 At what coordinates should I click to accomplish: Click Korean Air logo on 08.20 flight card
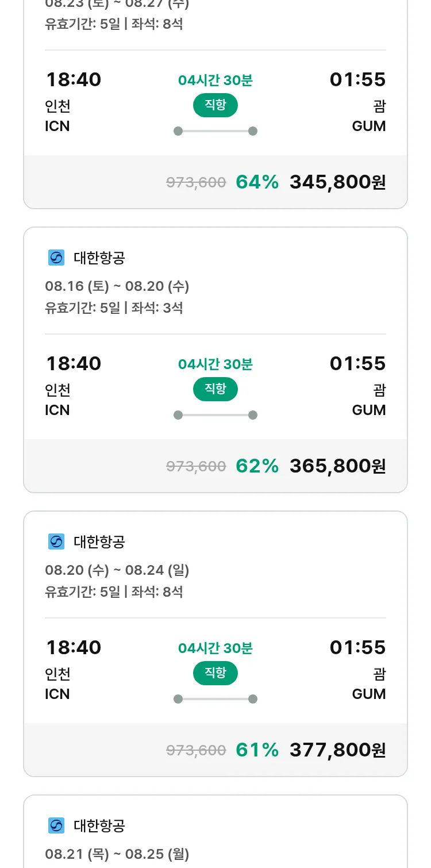tap(56, 542)
